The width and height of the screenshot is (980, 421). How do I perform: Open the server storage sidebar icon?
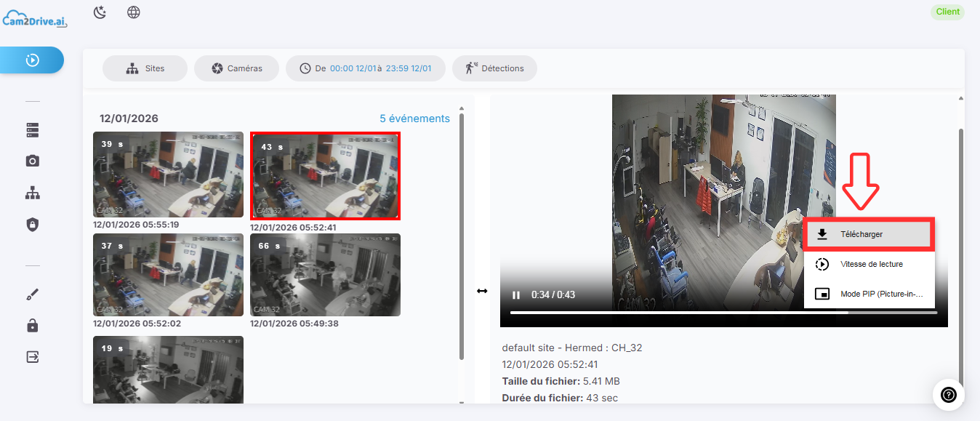point(32,130)
